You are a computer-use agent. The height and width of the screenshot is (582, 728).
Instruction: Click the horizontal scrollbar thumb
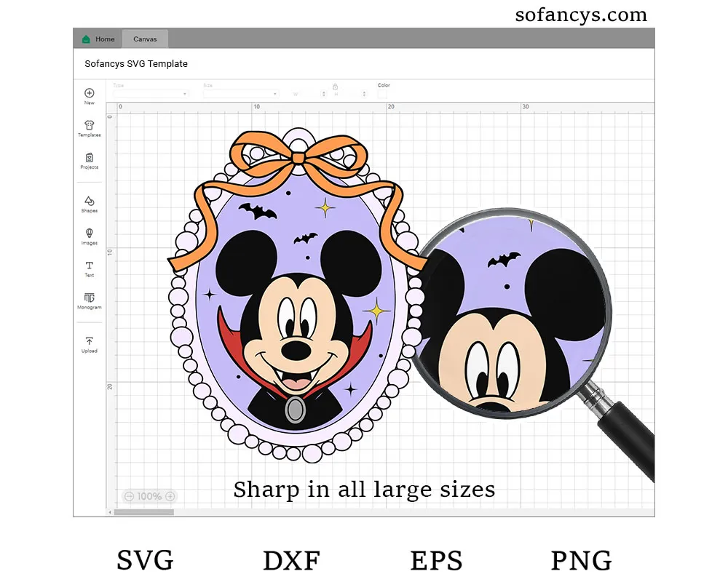tap(144, 512)
